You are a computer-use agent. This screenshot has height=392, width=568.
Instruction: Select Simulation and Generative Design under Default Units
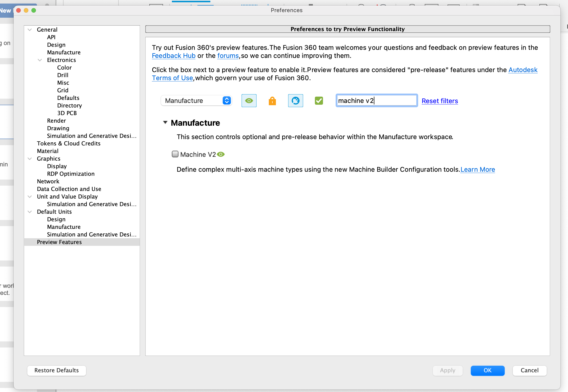click(x=92, y=234)
